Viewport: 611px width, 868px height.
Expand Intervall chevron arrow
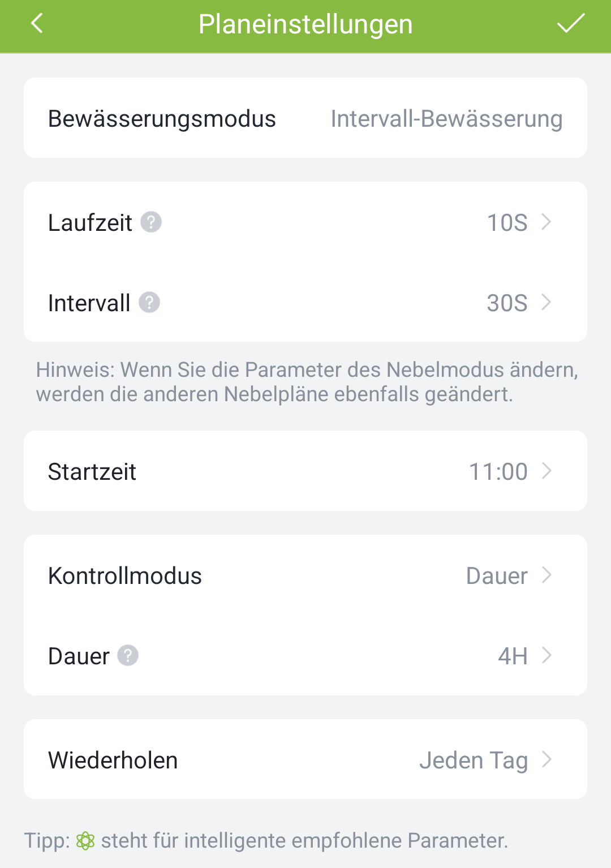coord(546,302)
